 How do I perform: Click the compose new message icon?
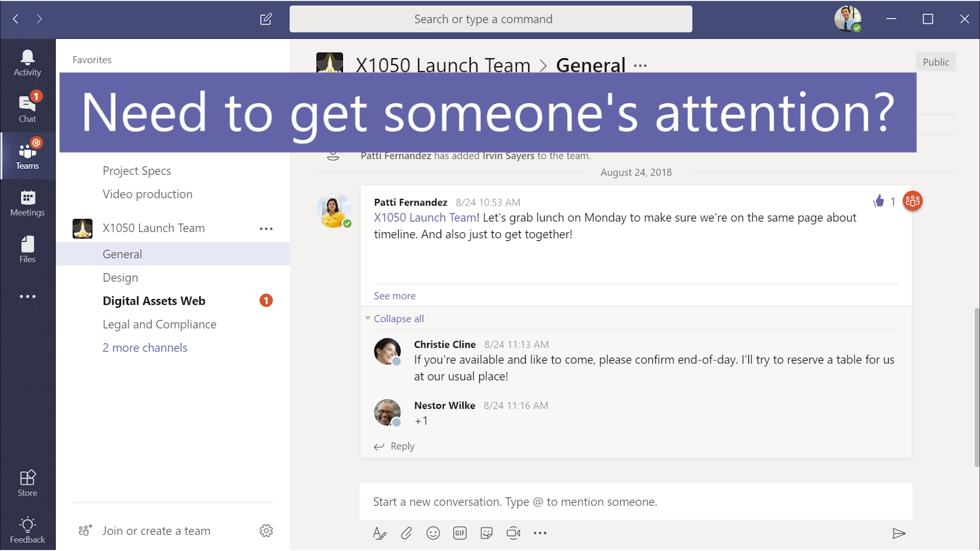coord(265,19)
